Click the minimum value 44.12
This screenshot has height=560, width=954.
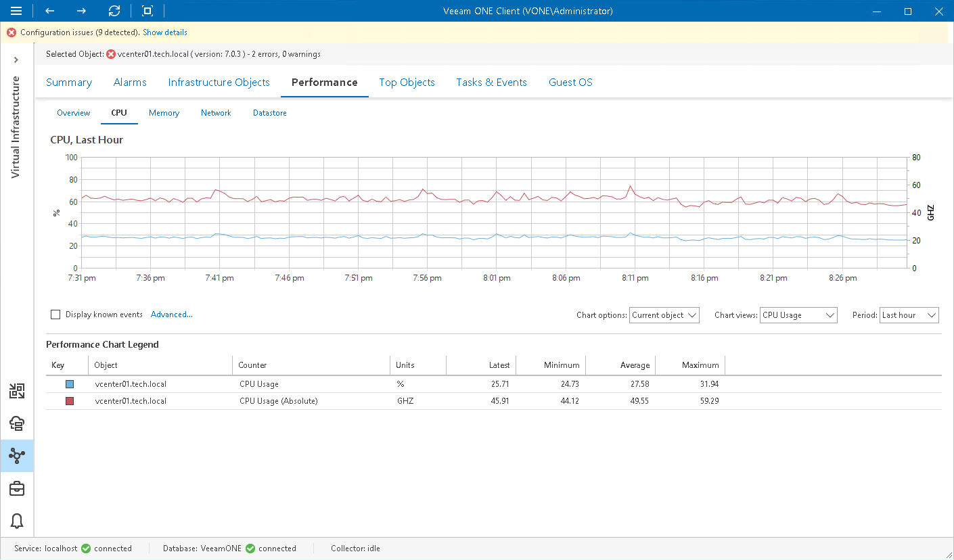570,401
